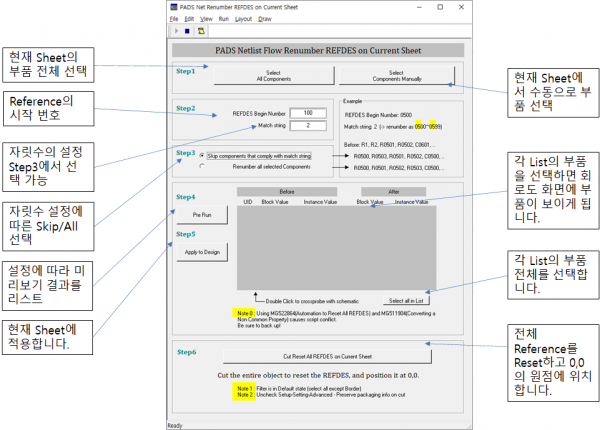Click the PADS application title bar icon
Screen dimensions: 600x430
(x=173, y=7)
